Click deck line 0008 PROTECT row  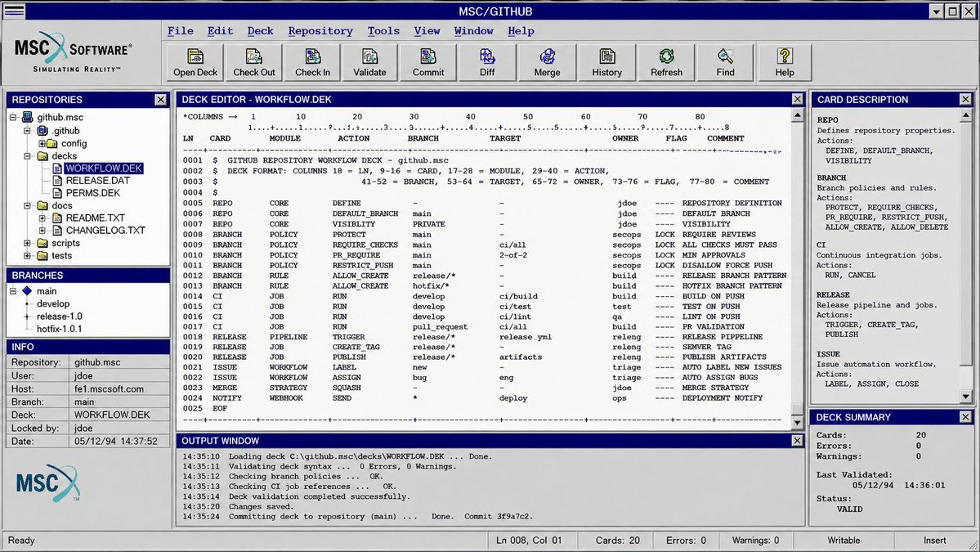pos(469,235)
